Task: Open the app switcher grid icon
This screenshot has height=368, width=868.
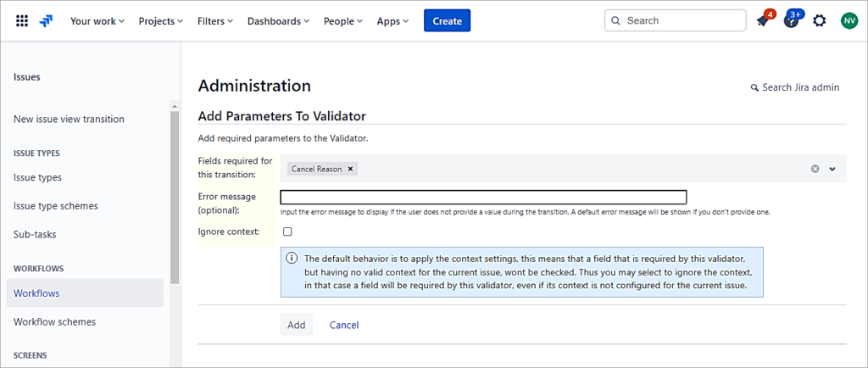Action: click(x=21, y=21)
